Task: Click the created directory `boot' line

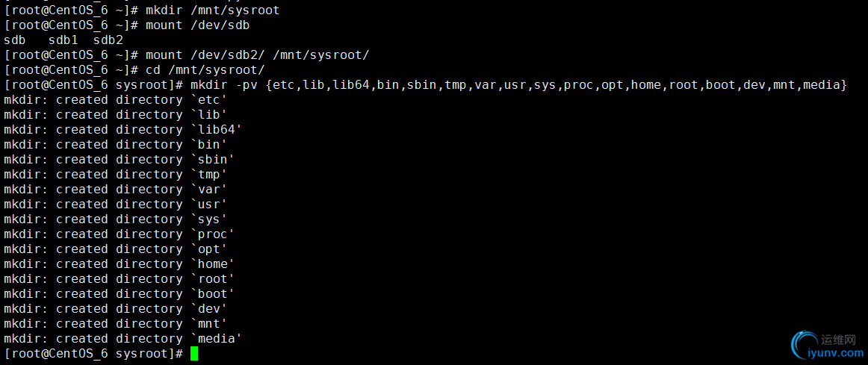Action: pos(119,294)
